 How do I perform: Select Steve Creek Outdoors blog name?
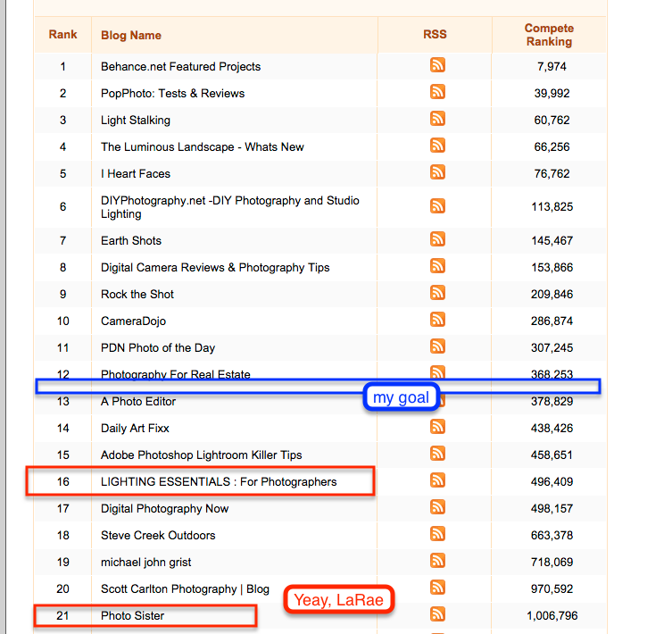pos(158,536)
